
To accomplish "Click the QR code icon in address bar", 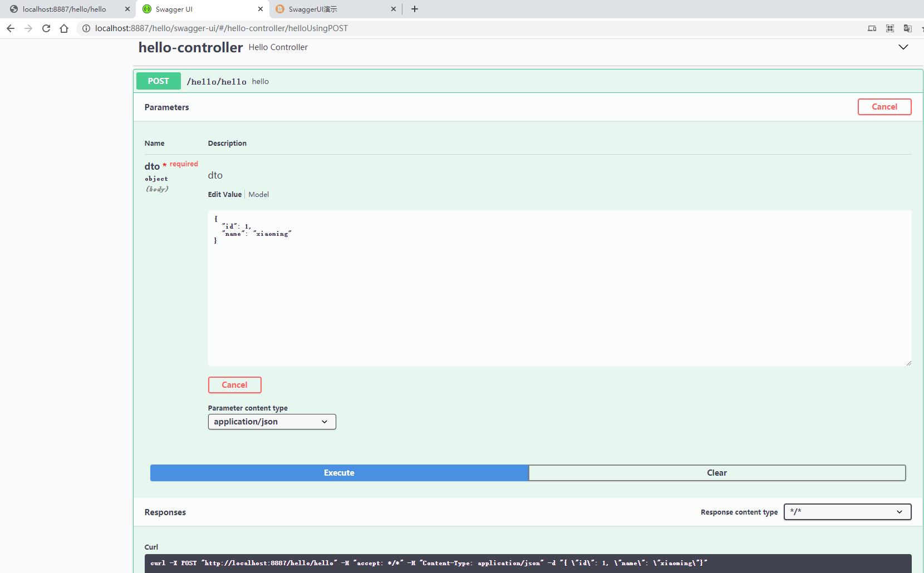I will tap(890, 28).
